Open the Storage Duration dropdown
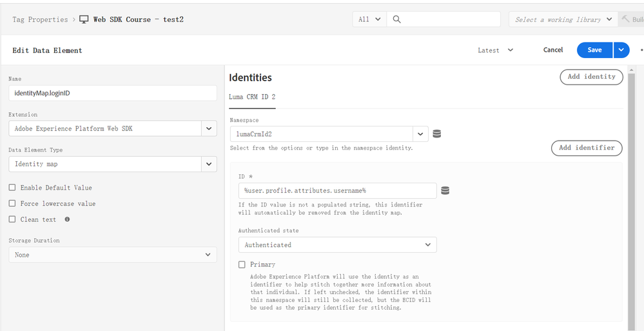Image resolution: width=644 pixels, height=331 pixels. [208, 255]
